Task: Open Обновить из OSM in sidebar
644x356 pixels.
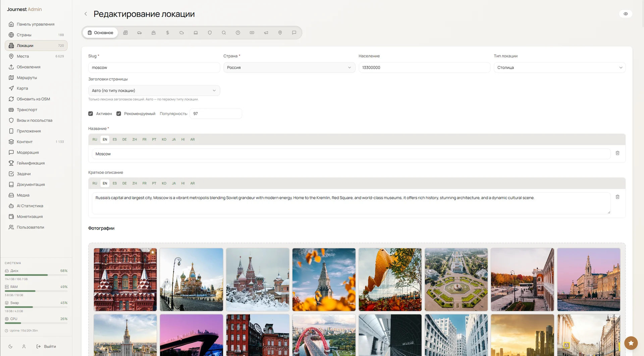Action: click(x=36, y=99)
